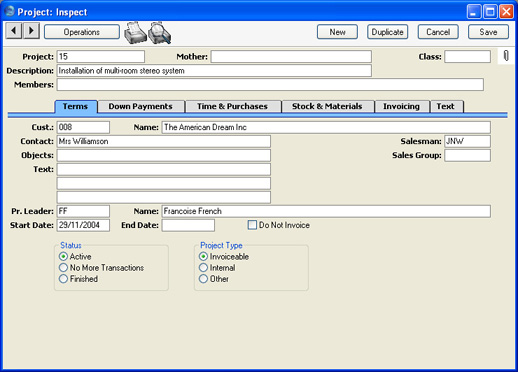Click the Duplicate button
518x372 pixels.
coord(387,32)
